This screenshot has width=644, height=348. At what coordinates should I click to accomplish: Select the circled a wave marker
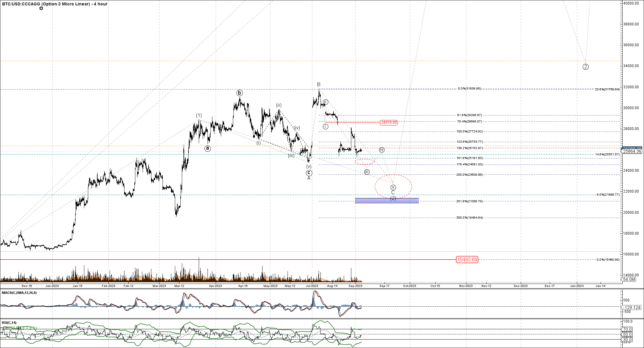coord(208,148)
